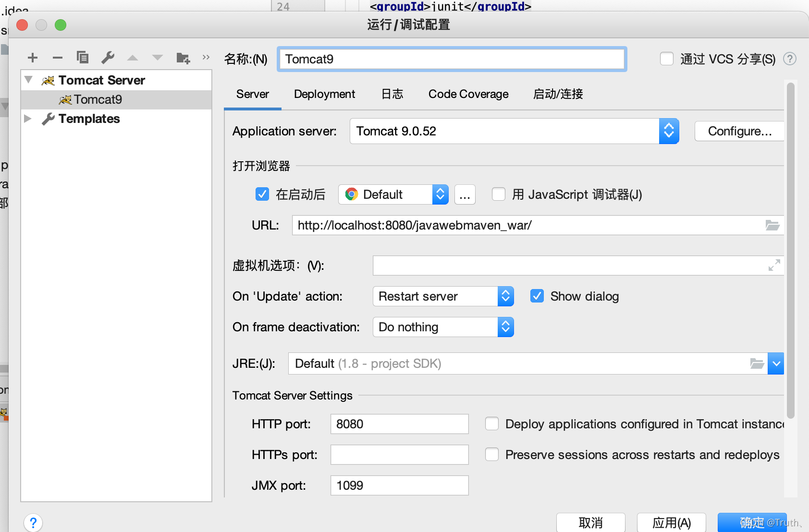
Task: Uncheck the open browser after launch checkbox
Action: (262, 194)
